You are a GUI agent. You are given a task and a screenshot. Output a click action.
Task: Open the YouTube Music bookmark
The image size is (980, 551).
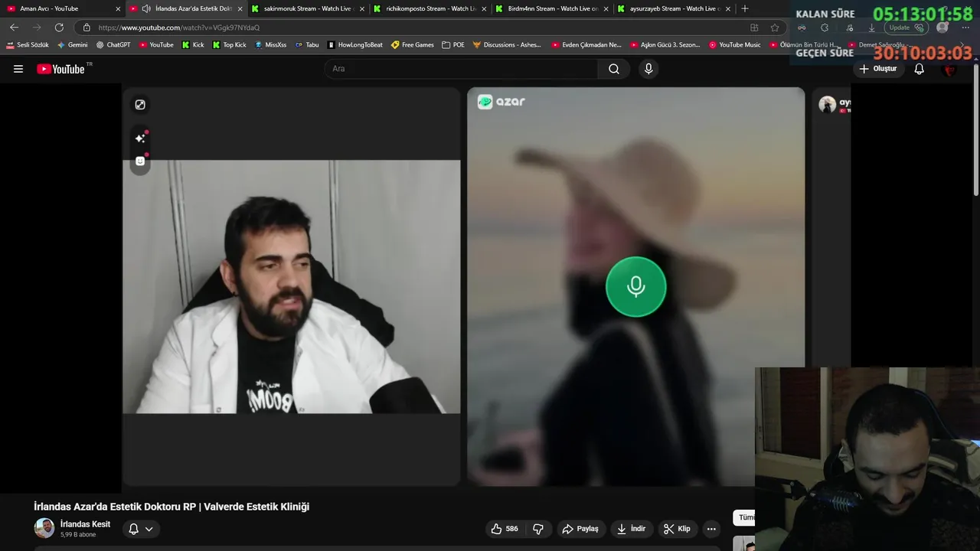(x=735, y=45)
